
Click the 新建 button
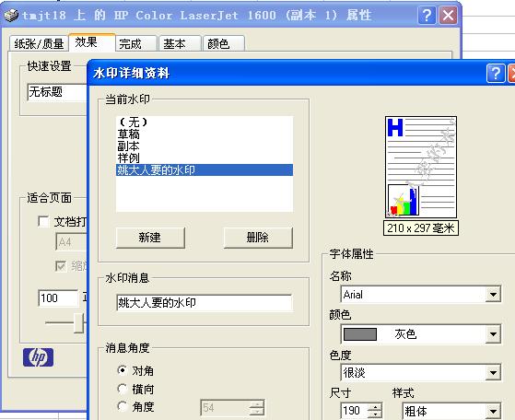pos(150,238)
